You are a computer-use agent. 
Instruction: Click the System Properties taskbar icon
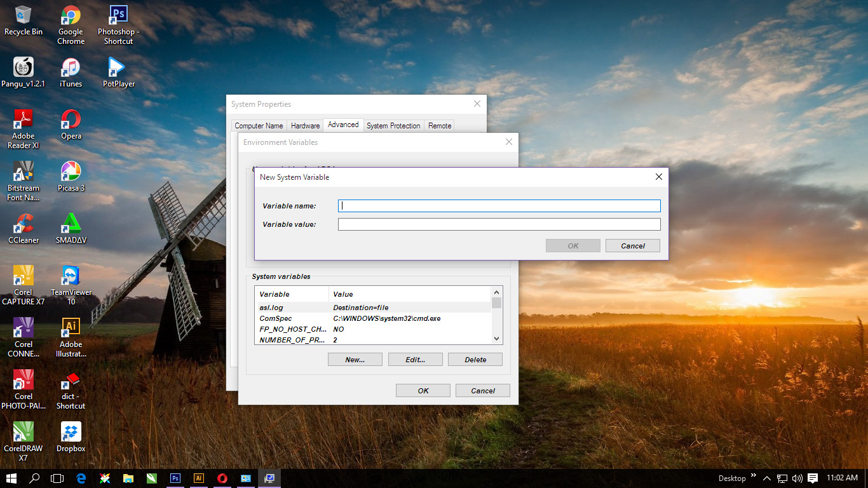click(x=269, y=478)
